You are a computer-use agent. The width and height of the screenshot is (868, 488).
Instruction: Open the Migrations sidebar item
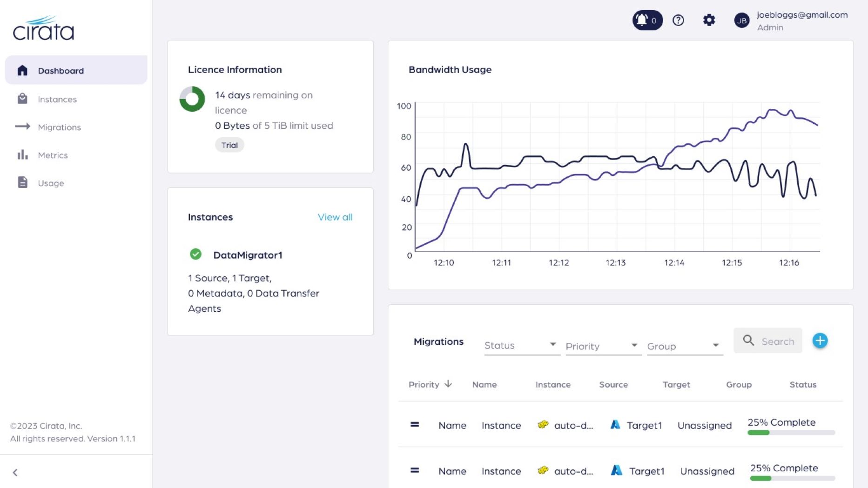tap(59, 127)
